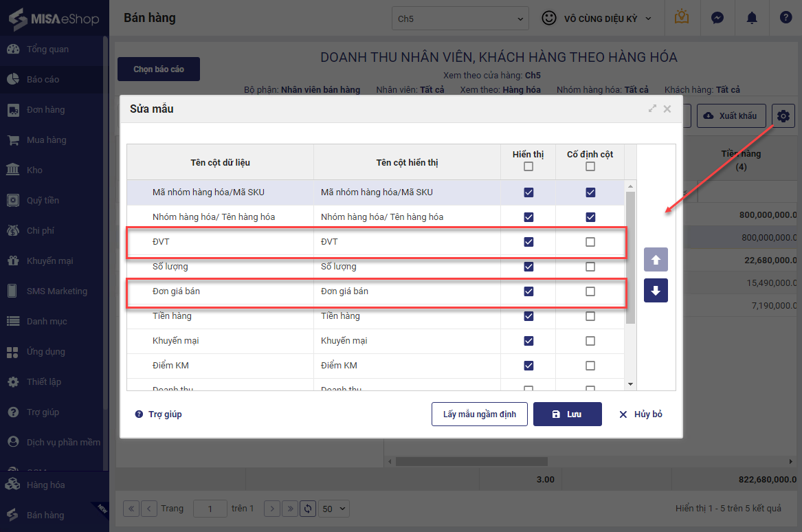Image resolution: width=802 pixels, height=532 pixels.
Task: Click the Lưu save button
Action: (x=567, y=414)
